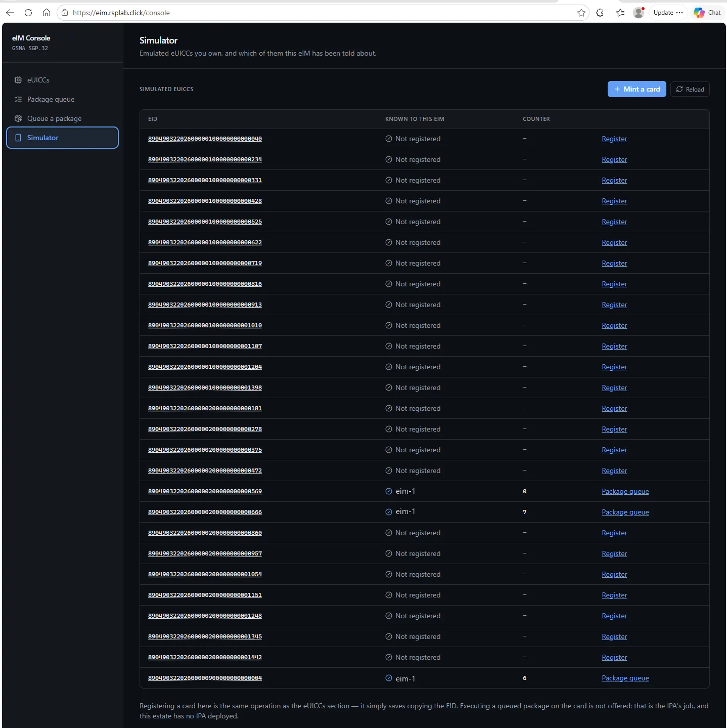The height and width of the screenshot is (728, 727).
Task: Reload the simulated eUICCs list
Action: 690,89
